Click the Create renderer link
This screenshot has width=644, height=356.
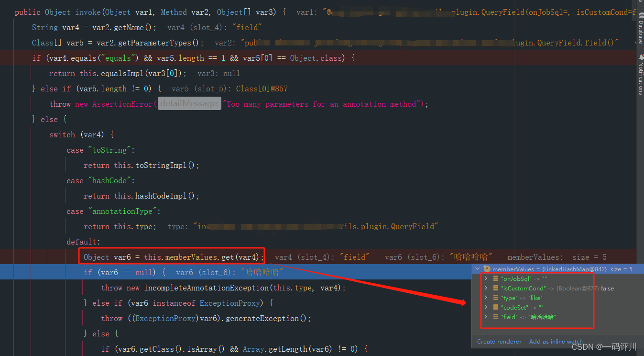[499, 341]
